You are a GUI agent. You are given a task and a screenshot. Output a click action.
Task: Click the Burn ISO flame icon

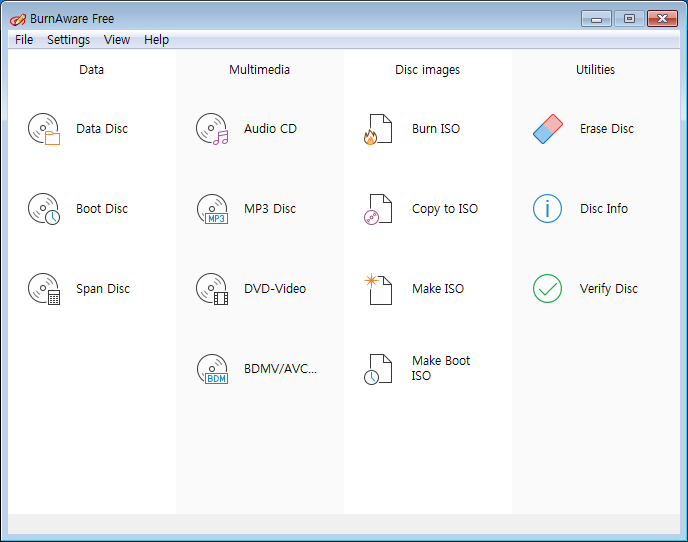coord(378,129)
